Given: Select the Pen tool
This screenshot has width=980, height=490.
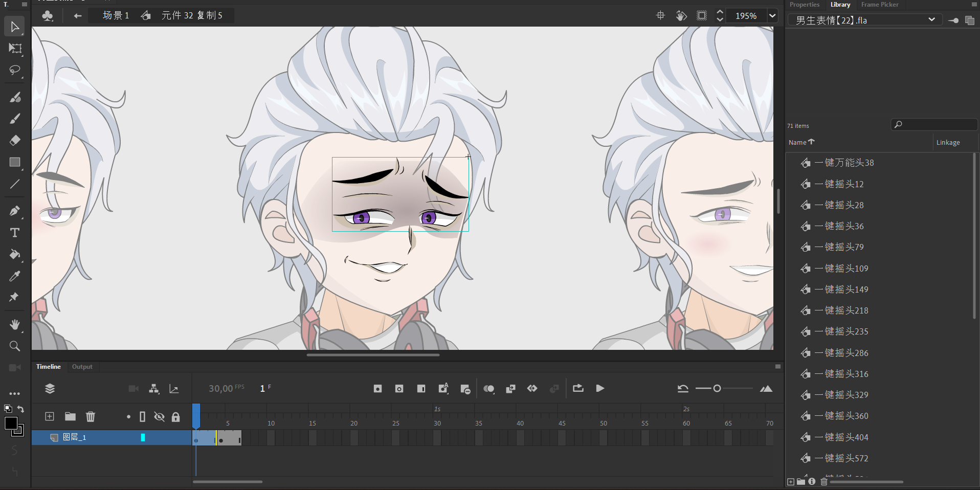Looking at the screenshot, I should (15, 211).
